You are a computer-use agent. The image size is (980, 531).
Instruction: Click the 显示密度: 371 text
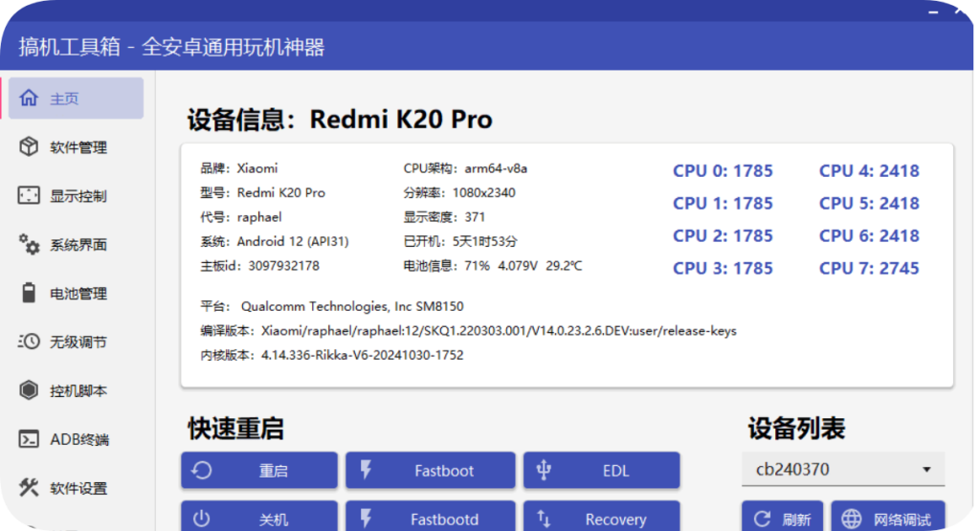pyautogui.click(x=444, y=217)
